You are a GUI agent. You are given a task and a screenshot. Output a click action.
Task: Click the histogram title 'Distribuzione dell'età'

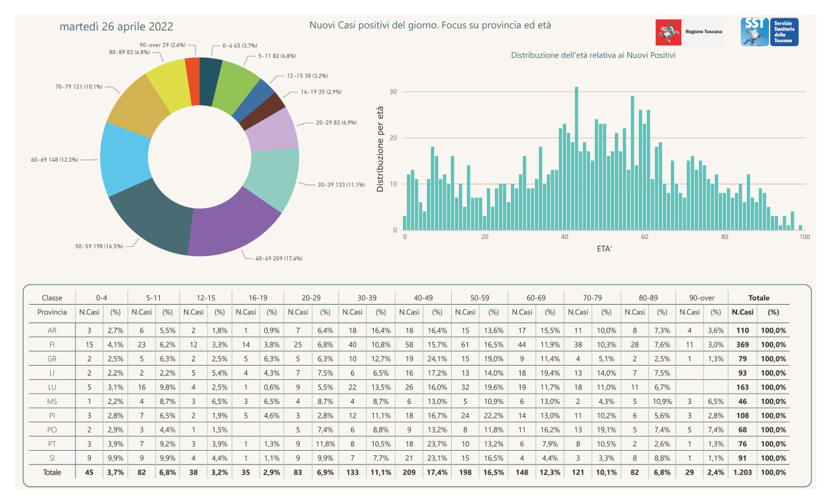click(593, 55)
